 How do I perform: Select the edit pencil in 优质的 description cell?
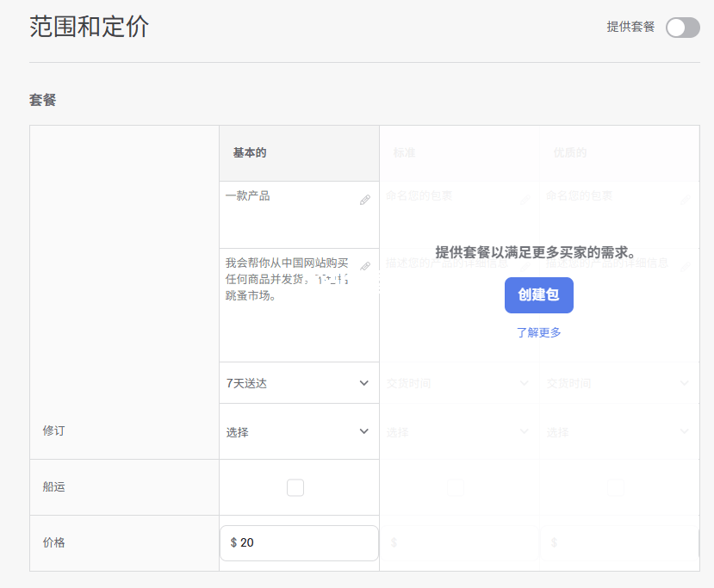(x=686, y=267)
